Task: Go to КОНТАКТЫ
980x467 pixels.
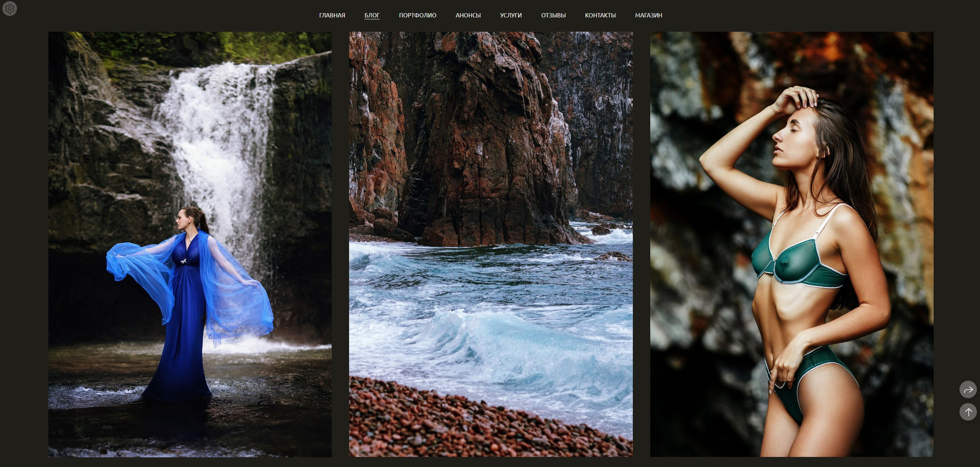Action: [x=600, y=15]
